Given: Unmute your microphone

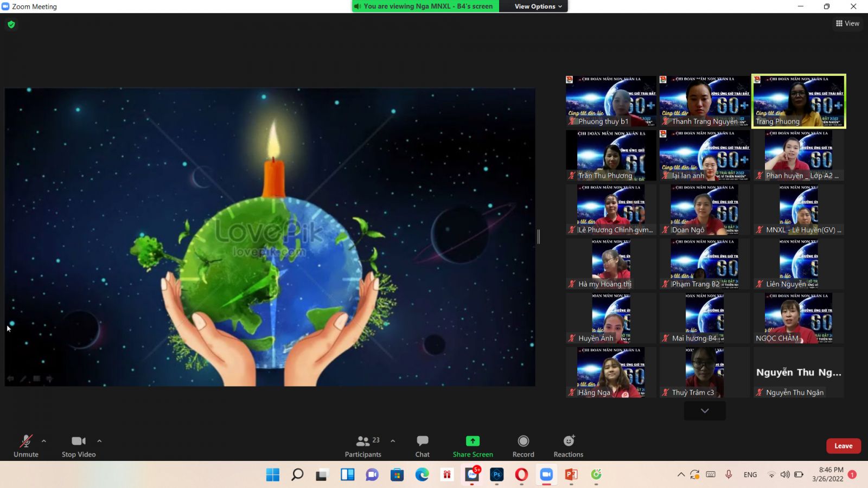Looking at the screenshot, I should tap(25, 446).
